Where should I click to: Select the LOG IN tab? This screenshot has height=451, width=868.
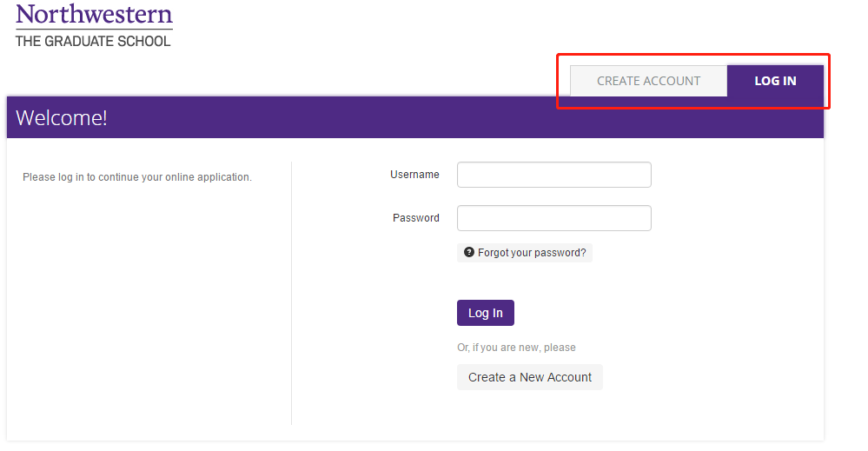(775, 81)
